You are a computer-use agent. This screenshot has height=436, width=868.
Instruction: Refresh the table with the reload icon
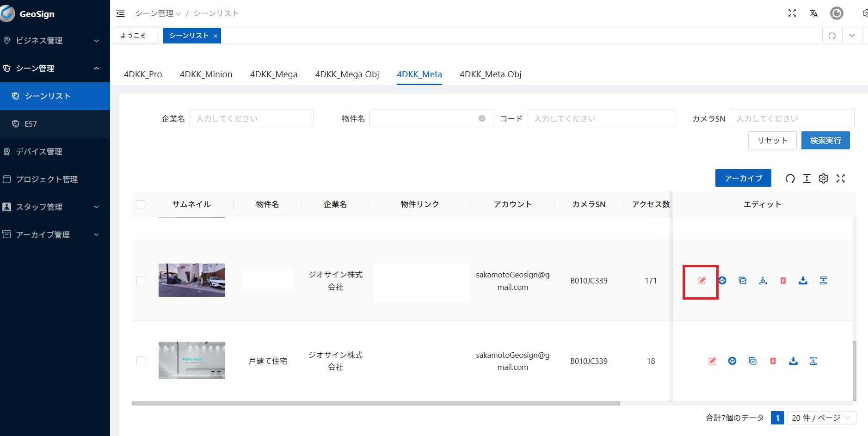click(x=790, y=178)
